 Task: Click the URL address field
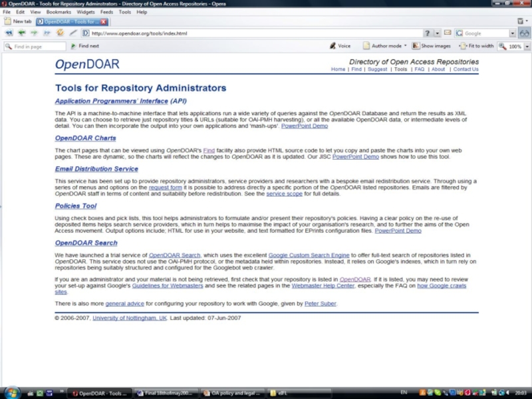[251, 33]
